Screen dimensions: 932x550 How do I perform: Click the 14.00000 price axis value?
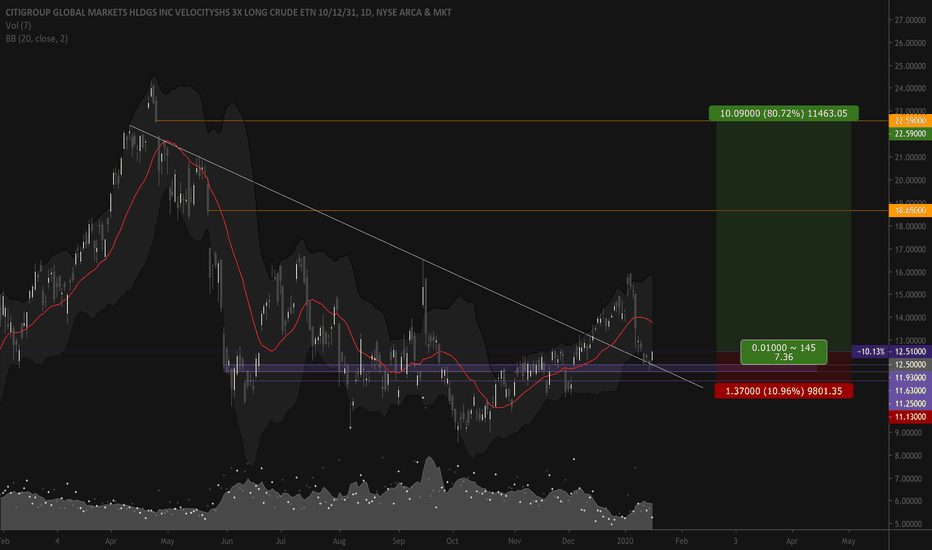(911, 318)
